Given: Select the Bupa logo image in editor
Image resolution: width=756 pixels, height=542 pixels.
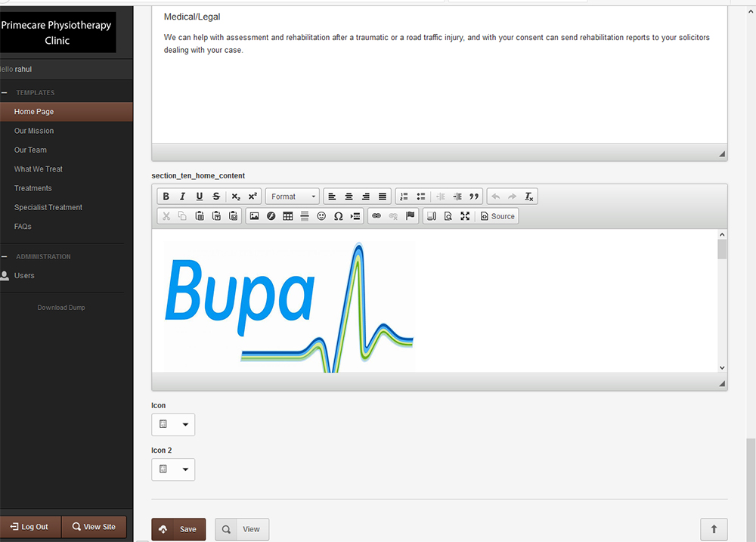Looking at the screenshot, I should (x=290, y=307).
